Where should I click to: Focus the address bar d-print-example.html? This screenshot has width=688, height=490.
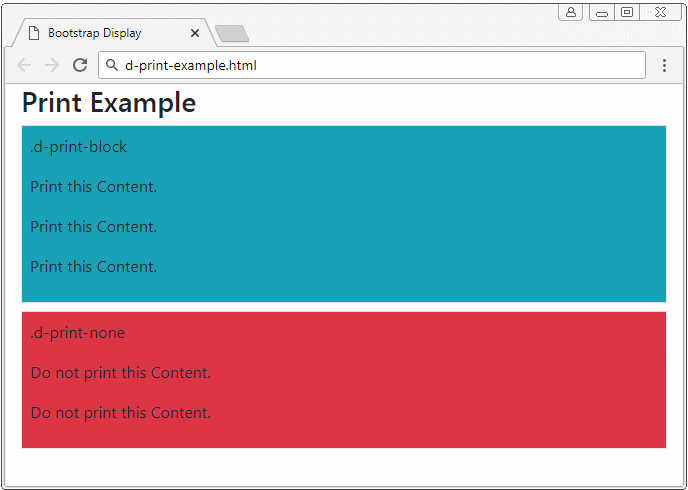click(372, 65)
